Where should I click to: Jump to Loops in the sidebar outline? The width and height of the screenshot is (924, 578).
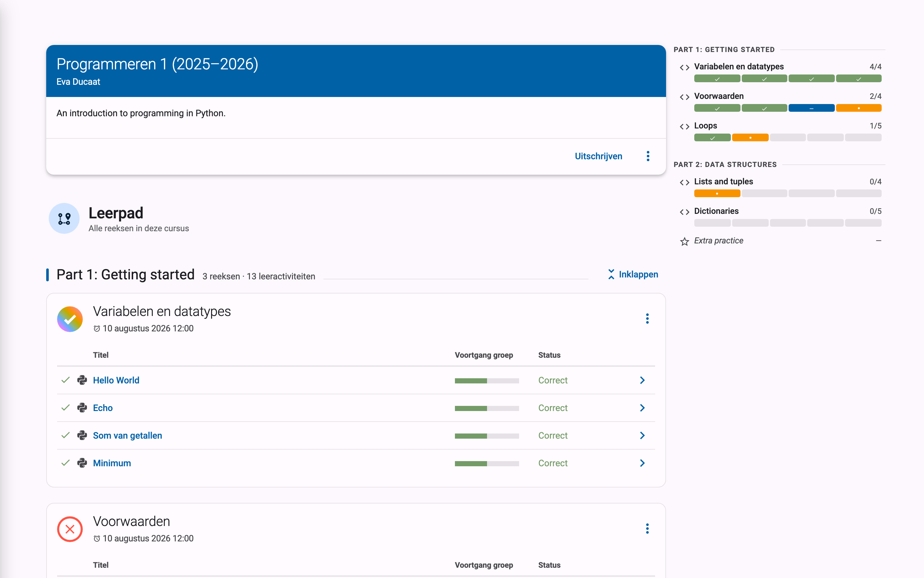[705, 126]
